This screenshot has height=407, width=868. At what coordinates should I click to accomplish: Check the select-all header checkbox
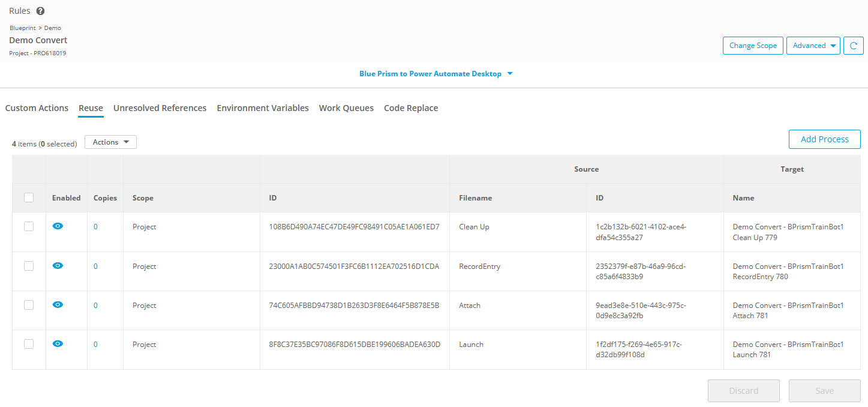tap(29, 197)
